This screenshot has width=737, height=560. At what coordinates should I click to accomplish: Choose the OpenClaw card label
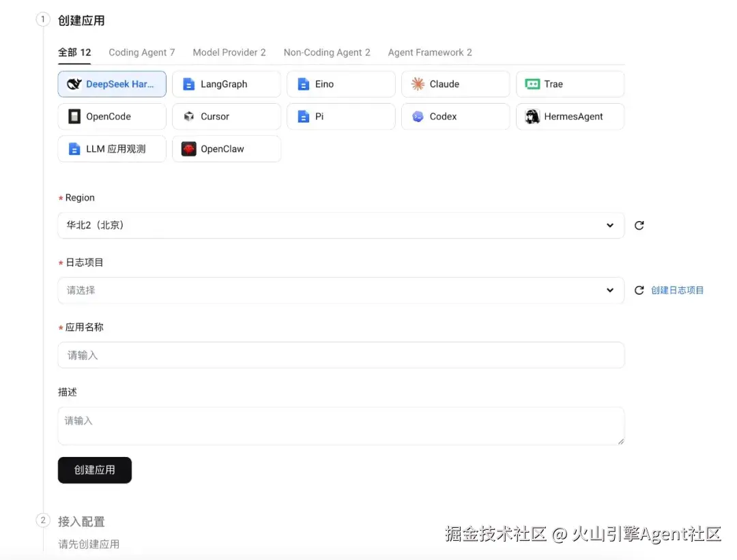(222, 149)
